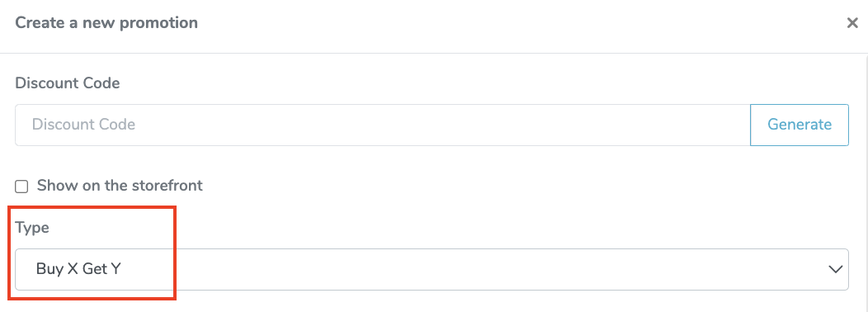Click the blank header area beside the title

(521, 23)
